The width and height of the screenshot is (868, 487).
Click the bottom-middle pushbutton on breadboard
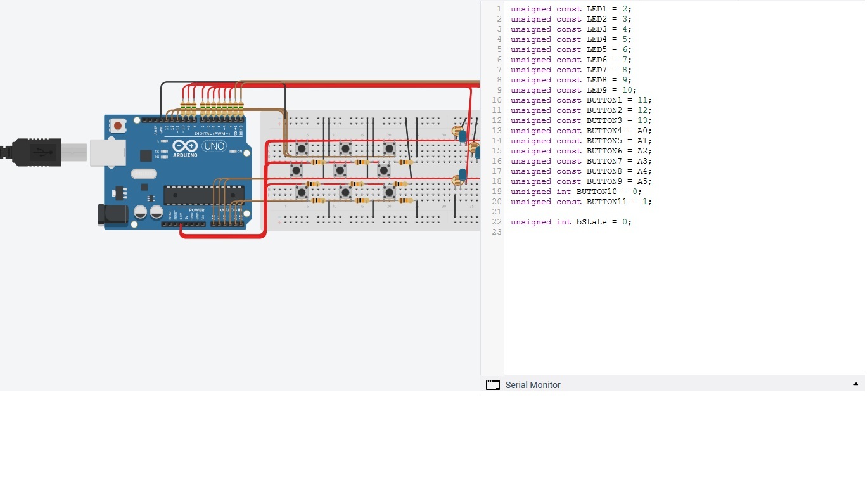click(345, 192)
